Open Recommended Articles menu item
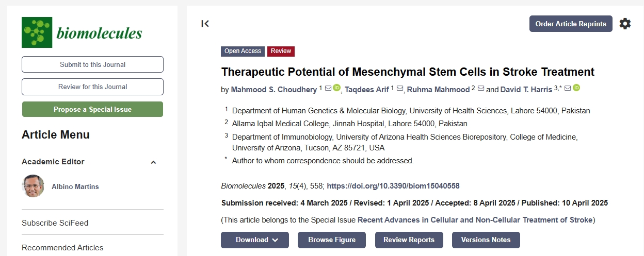This screenshot has height=256, width=644. coord(62,248)
